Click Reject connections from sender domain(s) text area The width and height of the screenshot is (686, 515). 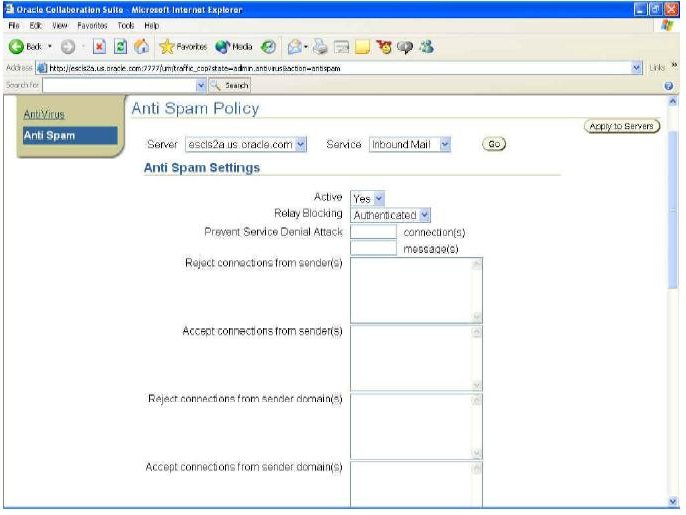click(416, 427)
